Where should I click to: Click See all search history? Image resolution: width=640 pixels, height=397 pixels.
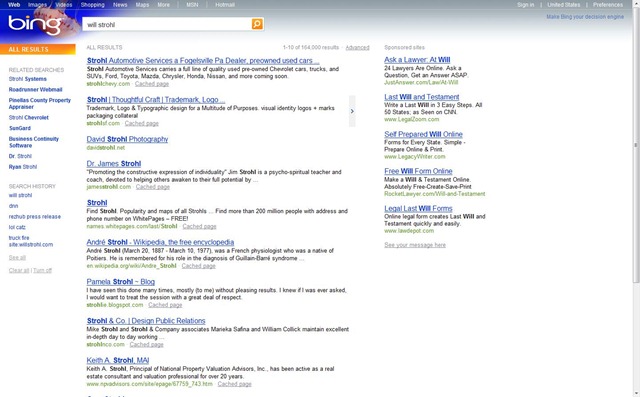[17, 258]
